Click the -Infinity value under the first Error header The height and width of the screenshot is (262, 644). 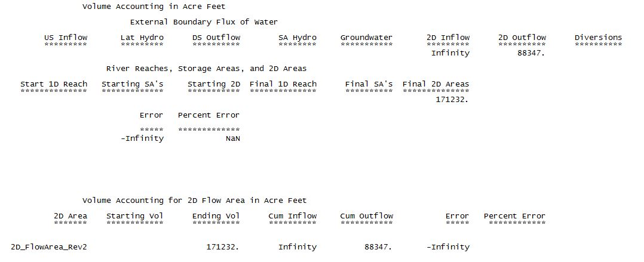click(x=142, y=138)
